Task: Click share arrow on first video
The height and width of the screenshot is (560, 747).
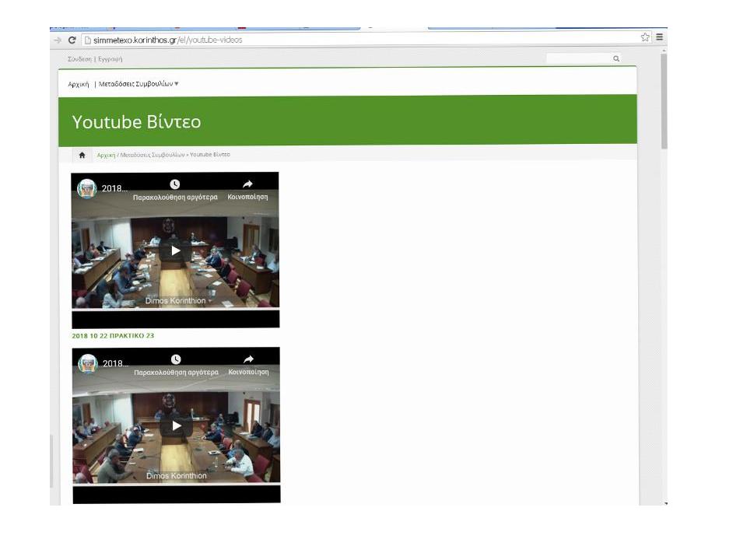Action: pos(247,184)
